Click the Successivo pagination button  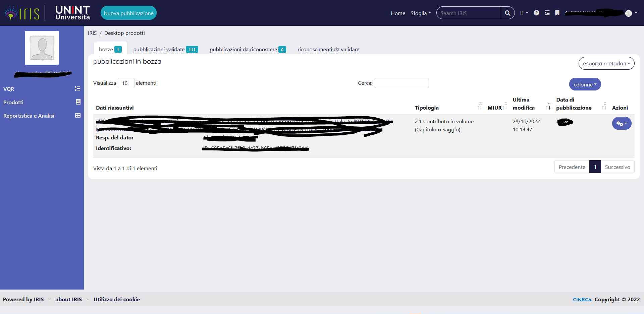tap(617, 167)
